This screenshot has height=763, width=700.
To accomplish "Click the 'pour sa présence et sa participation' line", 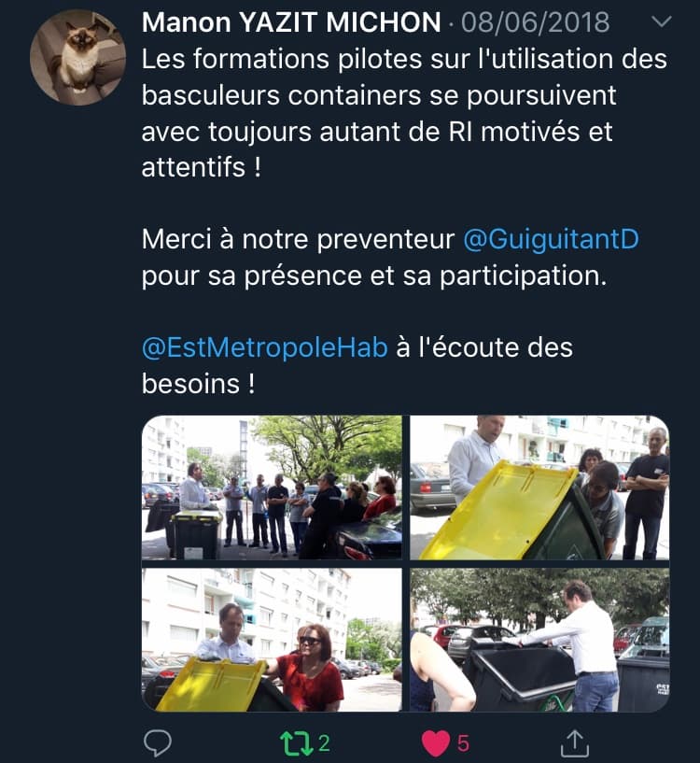I will coord(374,276).
